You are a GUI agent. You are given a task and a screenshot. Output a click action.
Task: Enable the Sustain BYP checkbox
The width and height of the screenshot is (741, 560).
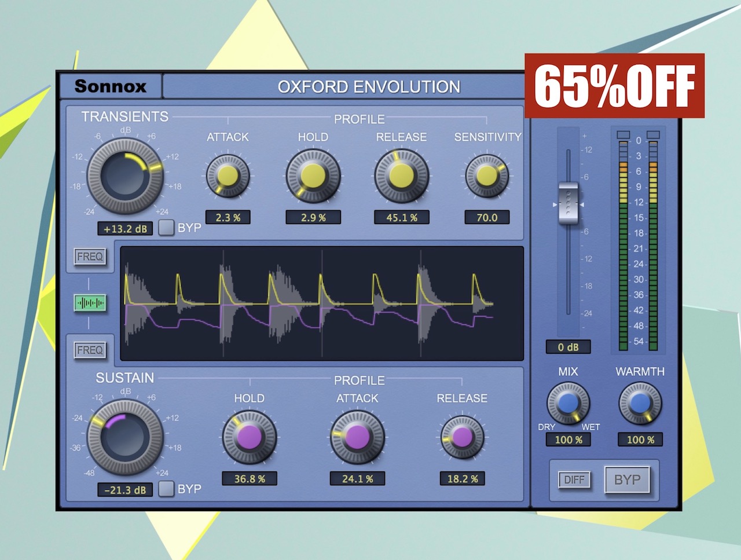coord(167,489)
